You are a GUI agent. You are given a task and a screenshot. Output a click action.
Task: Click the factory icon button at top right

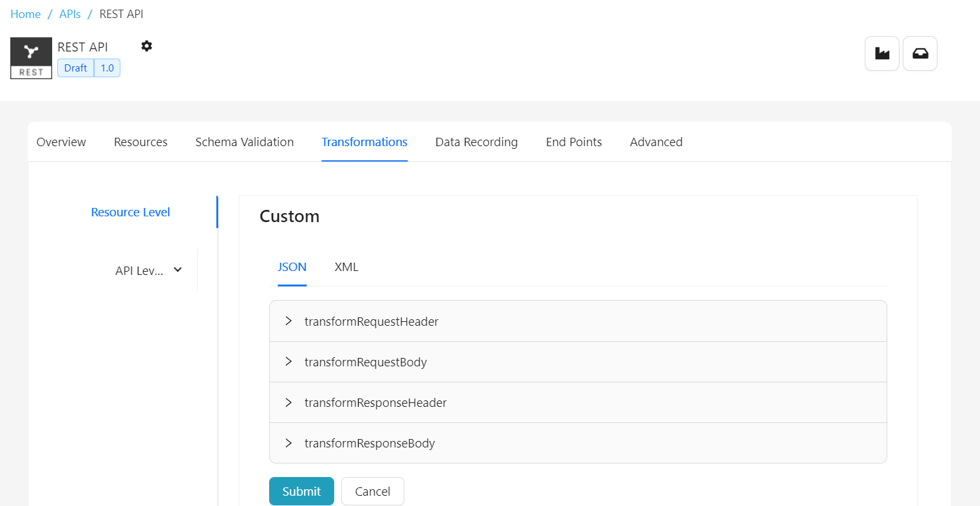(x=881, y=53)
